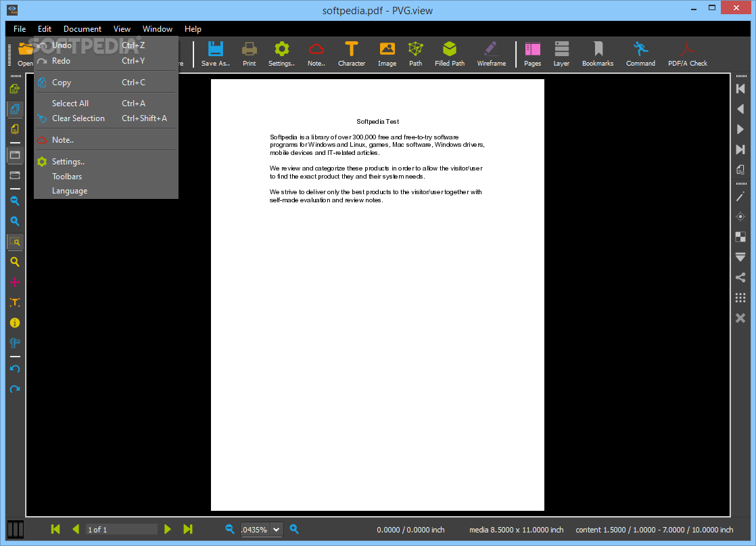The width and height of the screenshot is (756, 546).
Task: Select the Image tool in toolbar
Action: pyautogui.click(x=387, y=53)
